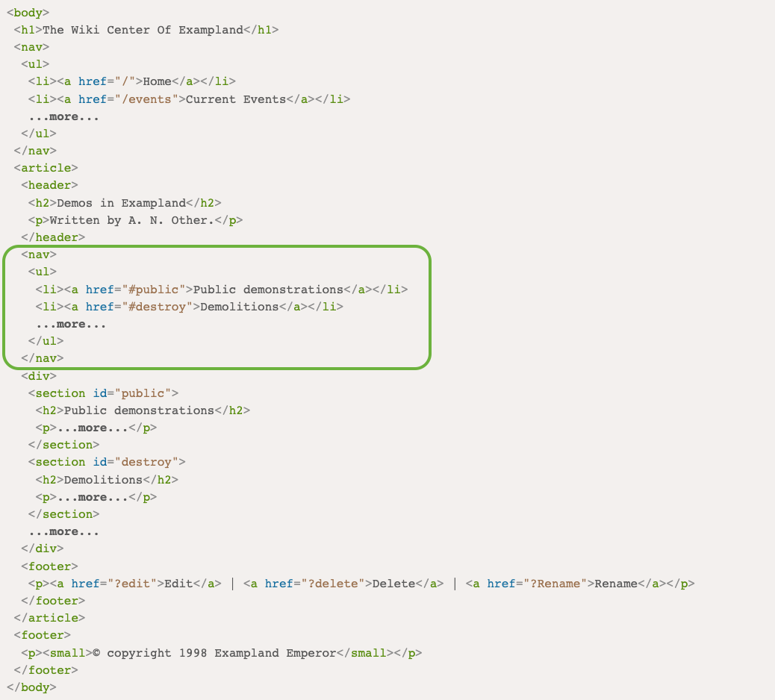Click the copyright 1998 Exampland Emperor line
Viewport: 775px width, 700px height.
click(x=222, y=653)
